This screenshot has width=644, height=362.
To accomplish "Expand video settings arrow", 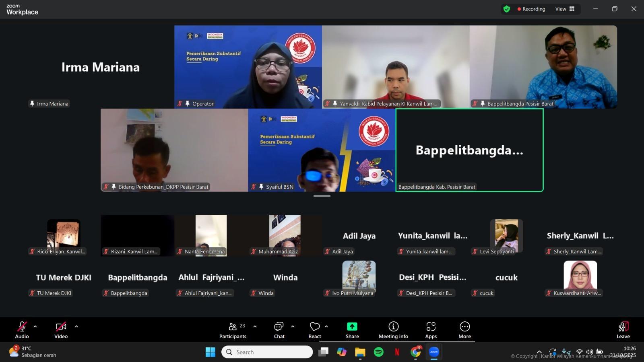I will point(76,327).
